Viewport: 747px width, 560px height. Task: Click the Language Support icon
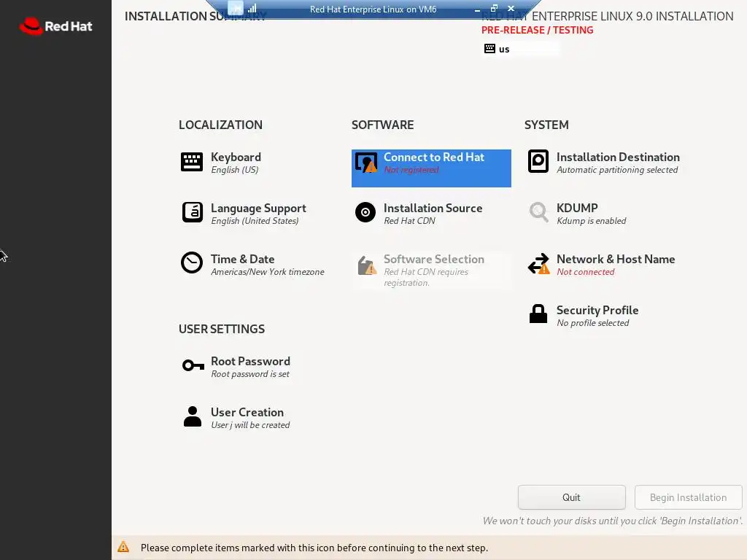[192, 212]
